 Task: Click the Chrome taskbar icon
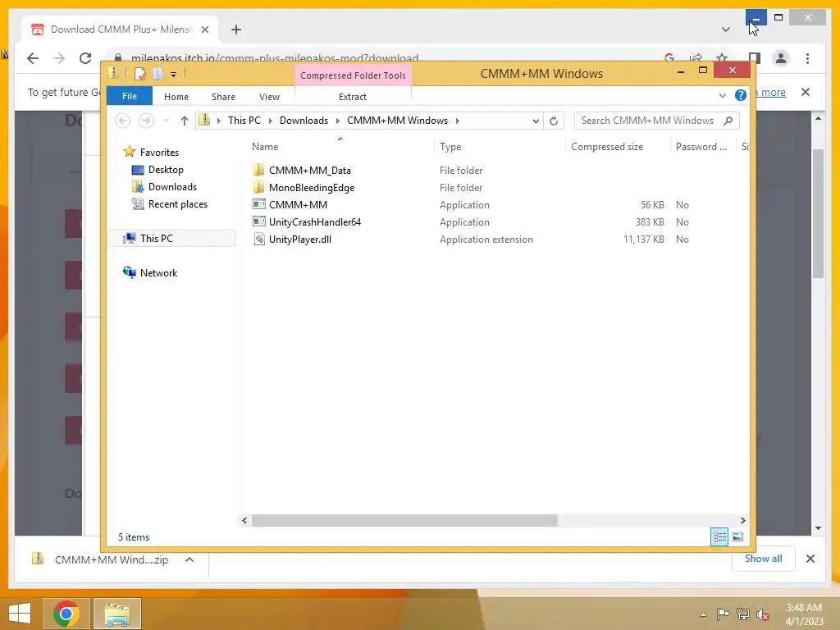(x=66, y=614)
